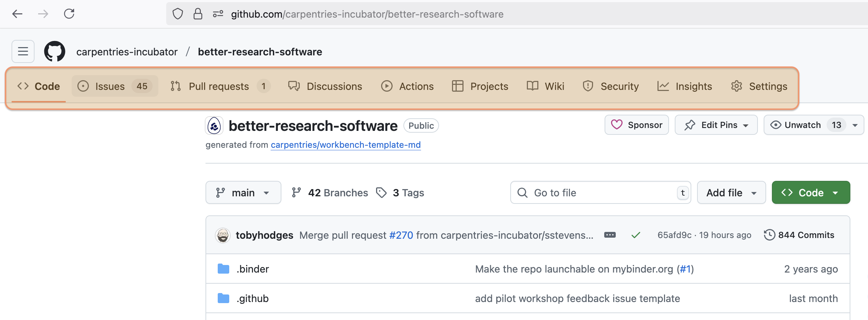Click the Go to file search field
Image resolution: width=868 pixels, height=320 pixels.
tap(597, 193)
